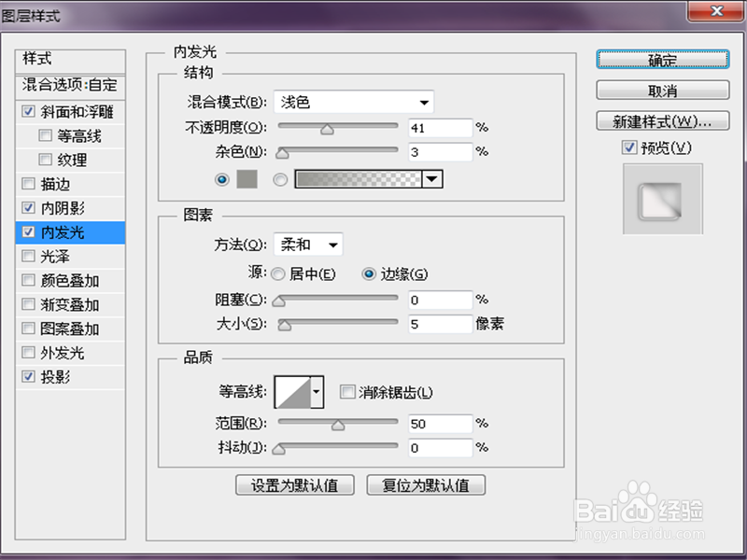
Task: Enable the 消除锯齿 checkbox
Action: [x=347, y=392]
